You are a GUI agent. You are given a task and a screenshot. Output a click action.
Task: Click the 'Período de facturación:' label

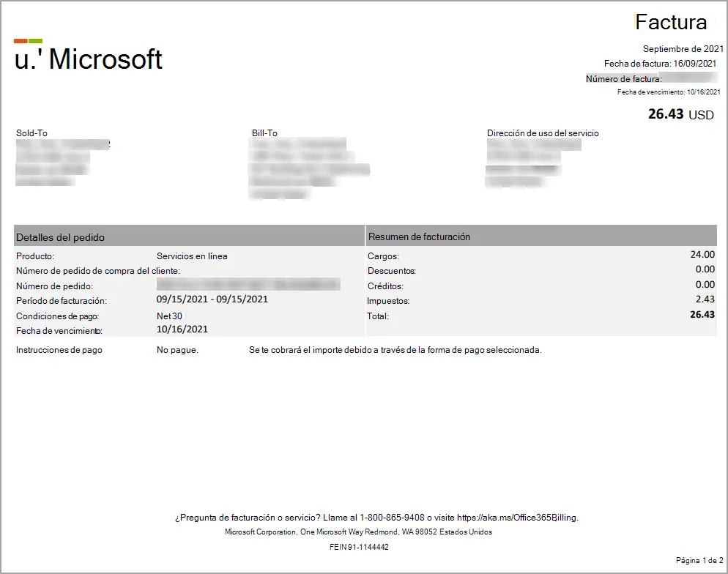(62, 301)
